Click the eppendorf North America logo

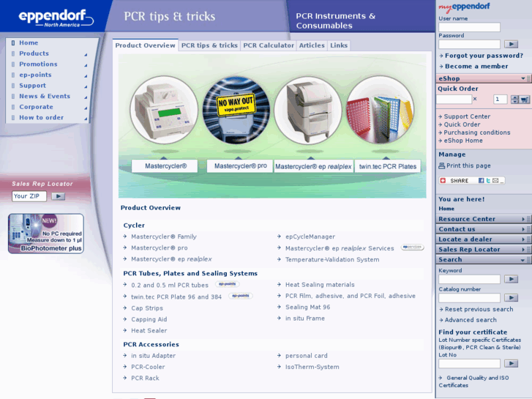[56, 18]
